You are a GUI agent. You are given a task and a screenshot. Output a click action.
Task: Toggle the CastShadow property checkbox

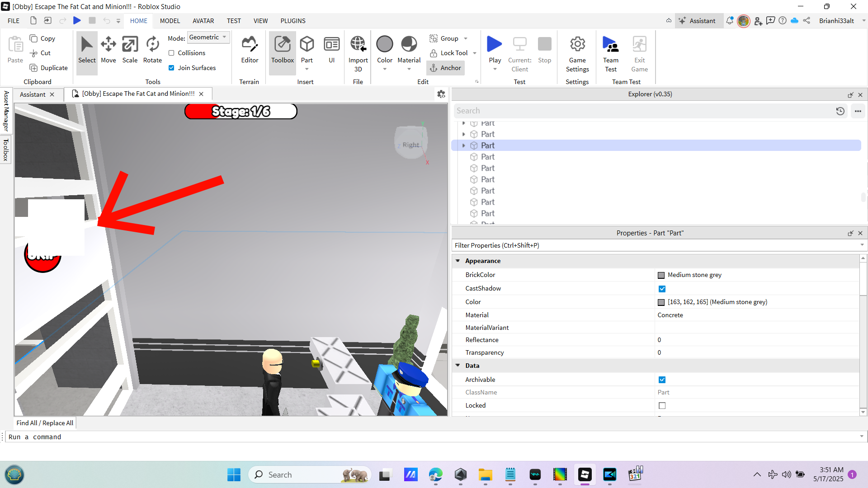point(662,289)
